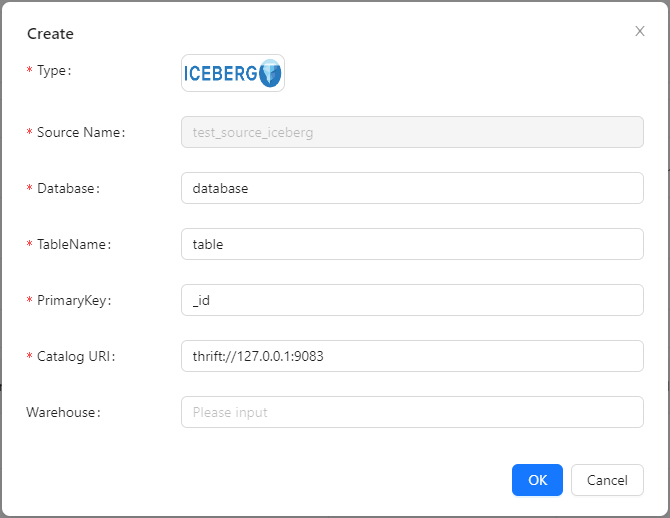Click the Type label
The width and height of the screenshot is (670, 518).
(x=54, y=71)
